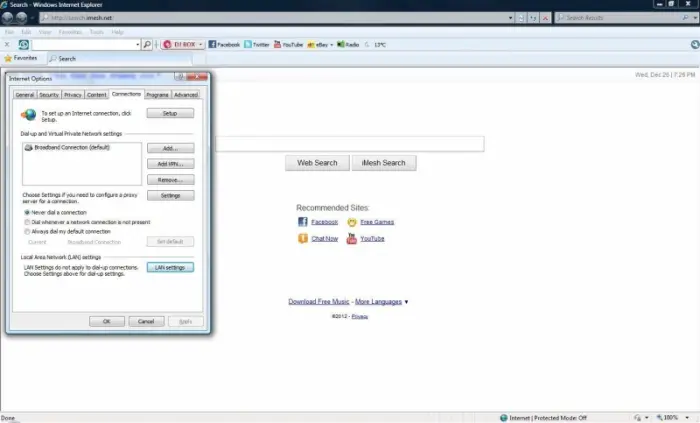Click the iMesh Search button
The image size is (700, 423).
[x=384, y=163]
